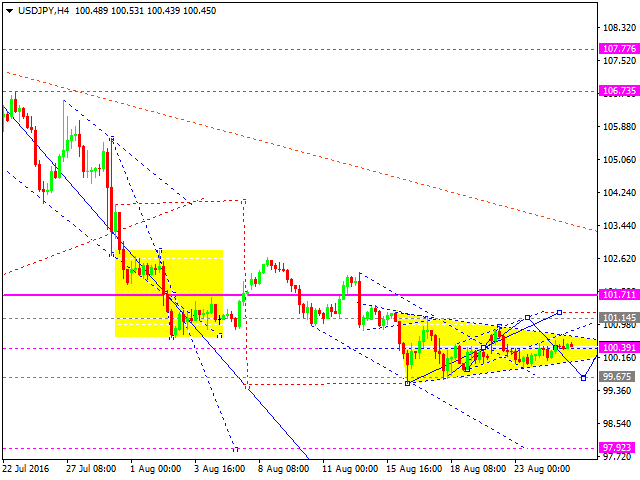Open the chart menu triangle beside USDJPY,H4
The height and width of the screenshot is (480, 640).
click(9, 11)
